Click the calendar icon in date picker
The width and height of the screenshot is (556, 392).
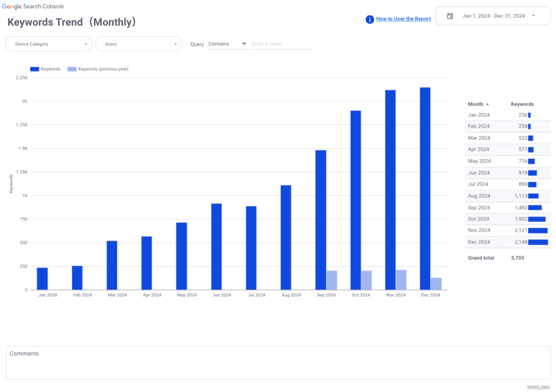coord(450,16)
